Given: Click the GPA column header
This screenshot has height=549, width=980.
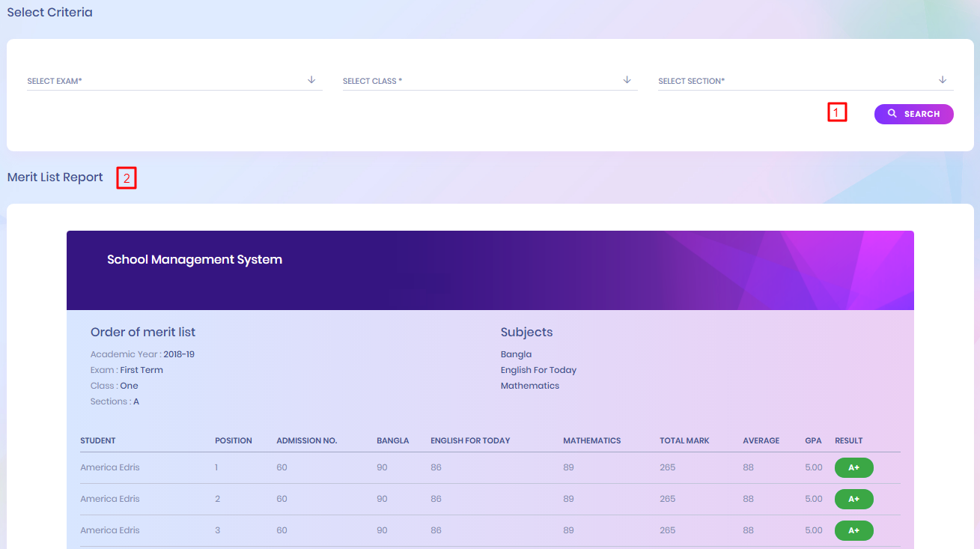Looking at the screenshot, I should [813, 440].
